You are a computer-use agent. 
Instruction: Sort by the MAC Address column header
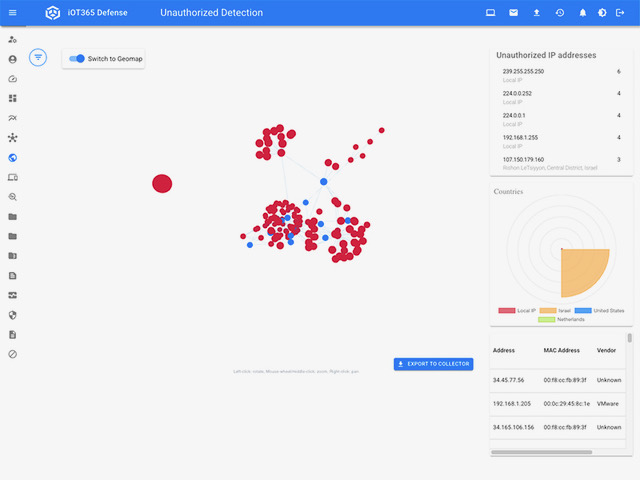click(560, 351)
